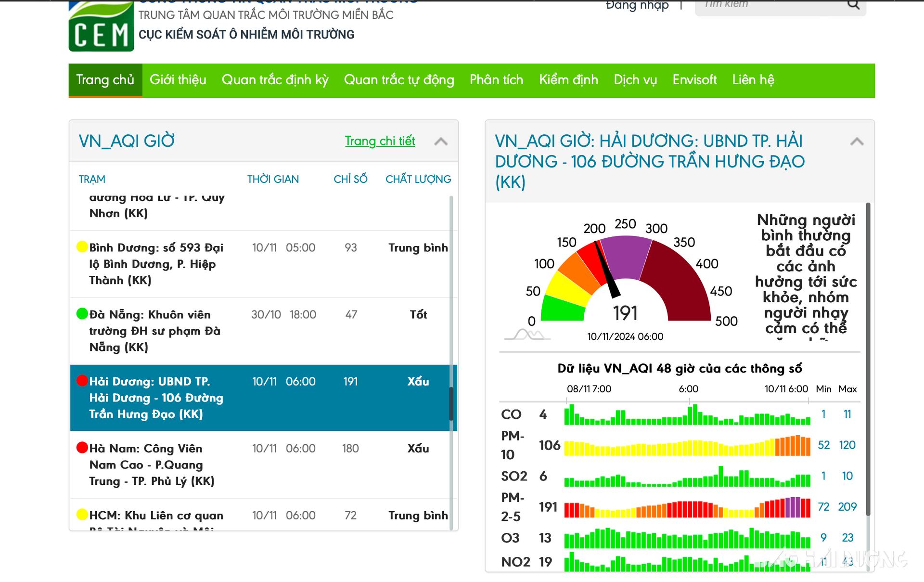The width and height of the screenshot is (924, 582).
Task: Click the O3 48-hour bar chart
Action: point(687,538)
